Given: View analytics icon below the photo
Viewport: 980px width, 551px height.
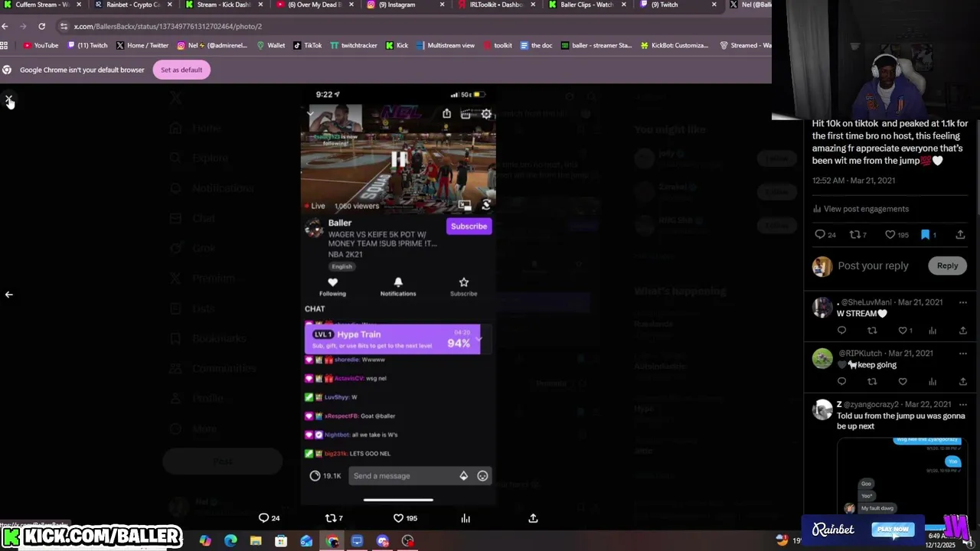Looking at the screenshot, I should point(465,518).
